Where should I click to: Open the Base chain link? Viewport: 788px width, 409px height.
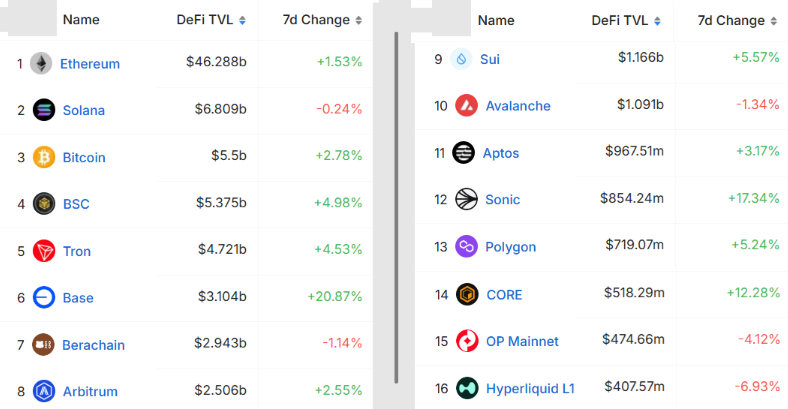click(x=78, y=298)
